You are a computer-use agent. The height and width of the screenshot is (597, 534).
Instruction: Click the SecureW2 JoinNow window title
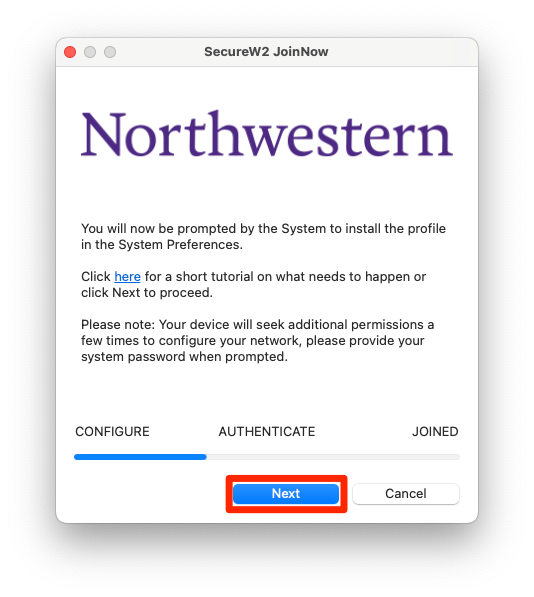[266, 51]
